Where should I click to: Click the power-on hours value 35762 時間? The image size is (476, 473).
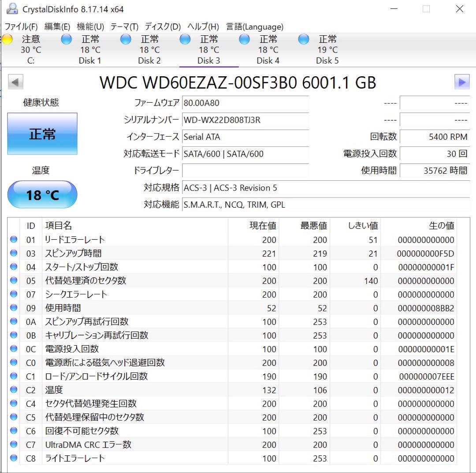[x=435, y=171]
